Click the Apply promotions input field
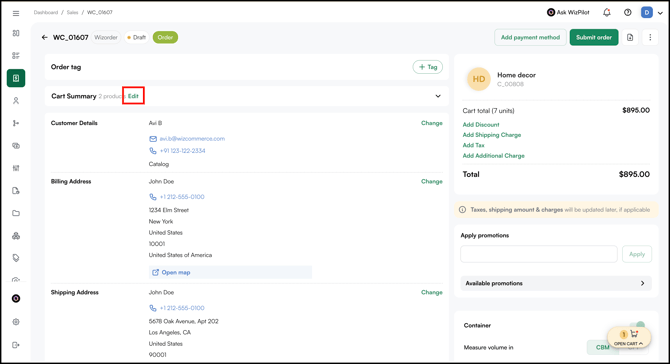This screenshot has width=670, height=364. click(x=538, y=254)
